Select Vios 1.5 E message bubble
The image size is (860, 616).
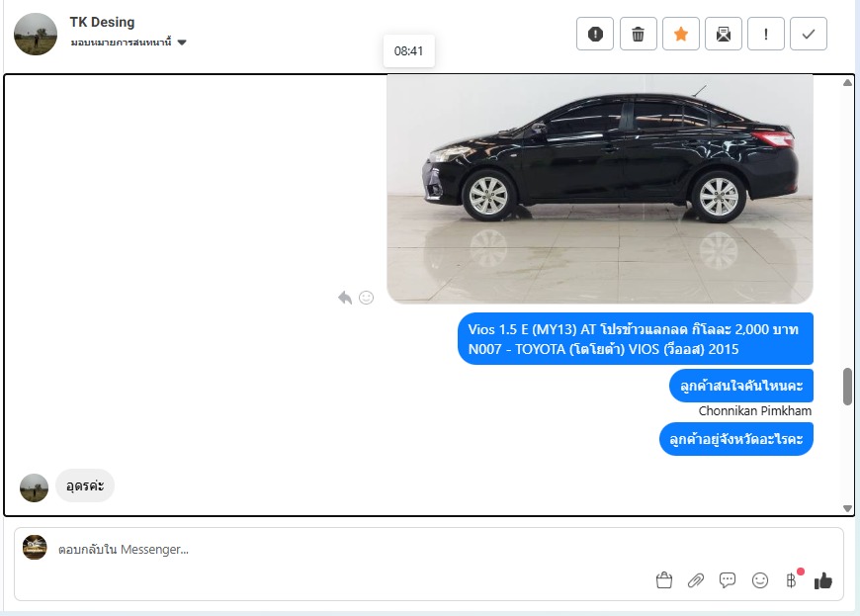[x=636, y=339]
